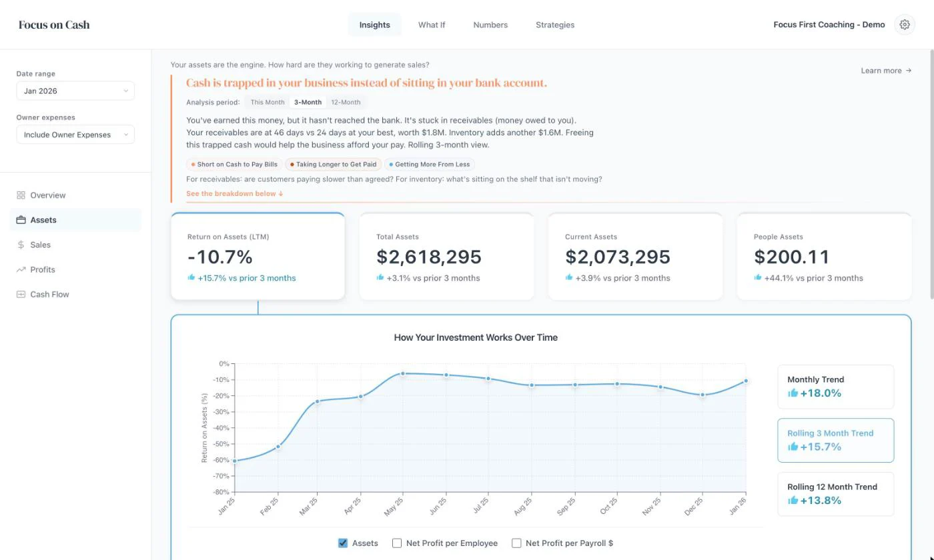Enable Net Profit per Employee checkbox
The width and height of the screenshot is (934, 560).
pyautogui.click(x=397, y=543)
